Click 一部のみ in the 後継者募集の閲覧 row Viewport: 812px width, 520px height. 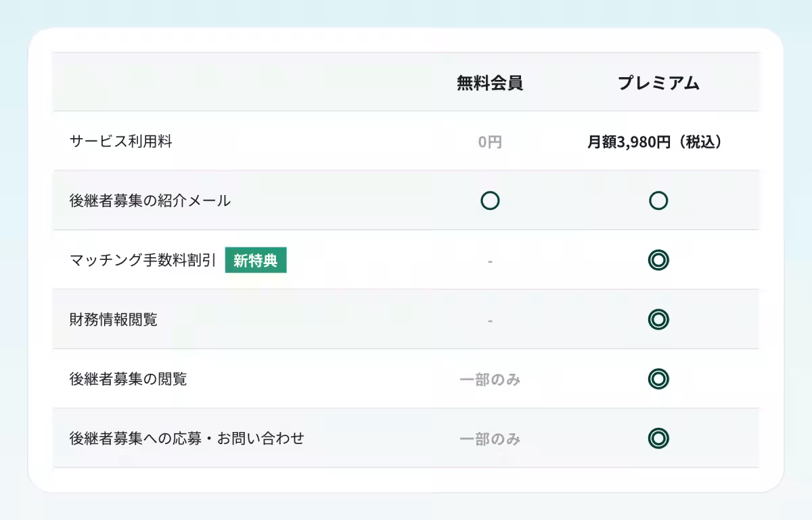click(x=490, y=380)
